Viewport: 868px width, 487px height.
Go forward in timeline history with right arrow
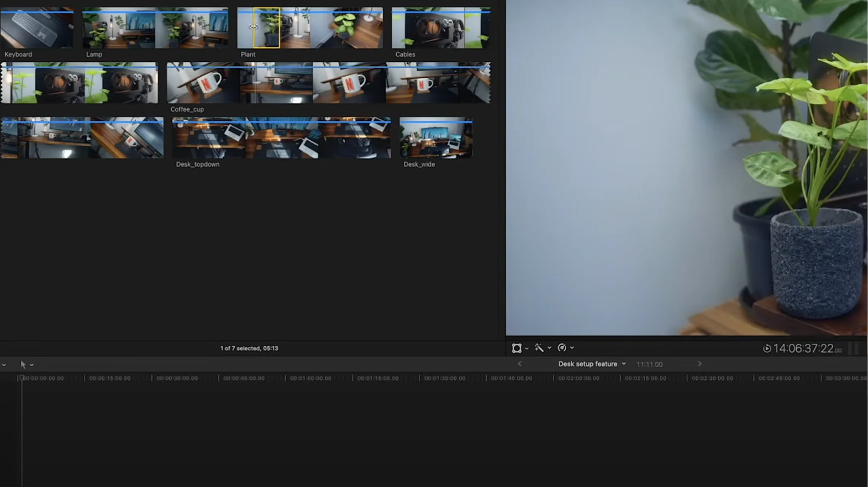point(700,364)
